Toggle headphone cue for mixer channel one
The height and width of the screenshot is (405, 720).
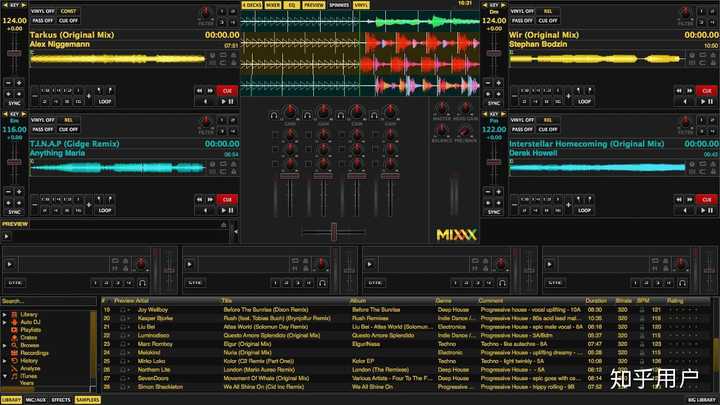[274, 116]
